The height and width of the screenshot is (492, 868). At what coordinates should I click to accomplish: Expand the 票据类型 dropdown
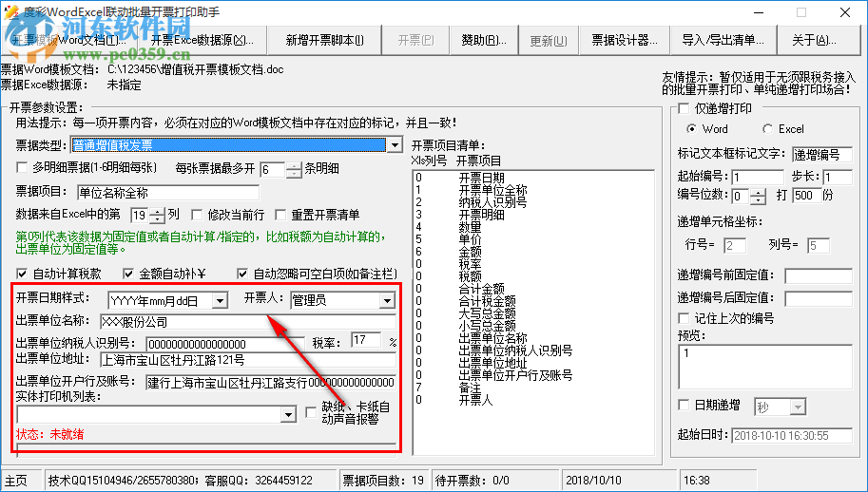tap(395, 145)
